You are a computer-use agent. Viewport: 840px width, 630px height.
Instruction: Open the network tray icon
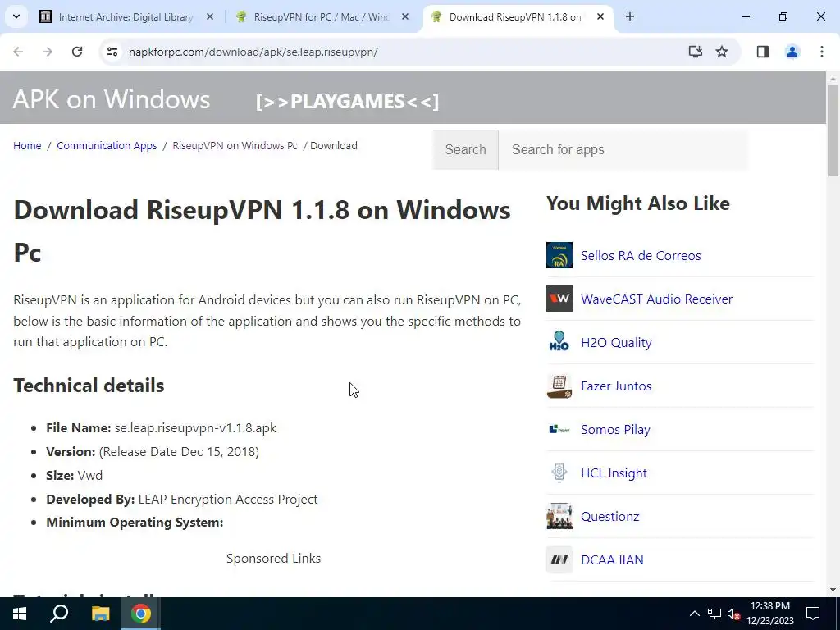[714, 614]
